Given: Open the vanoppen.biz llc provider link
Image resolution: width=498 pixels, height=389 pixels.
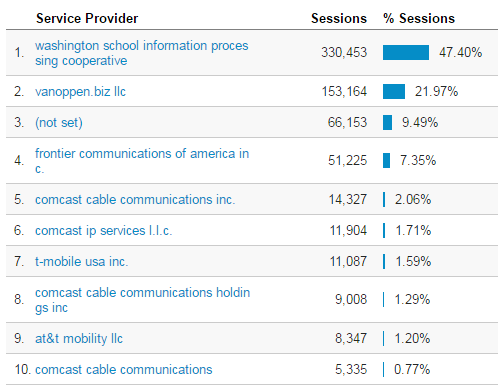Looking at the screenshot, I should [x=80, y=91].
